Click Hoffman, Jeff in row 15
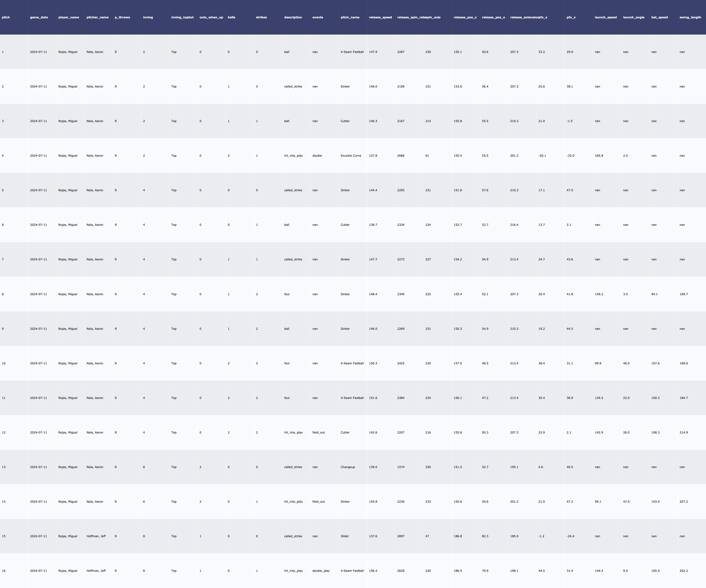This screenshot has width=706, height=588. [96, 536]
